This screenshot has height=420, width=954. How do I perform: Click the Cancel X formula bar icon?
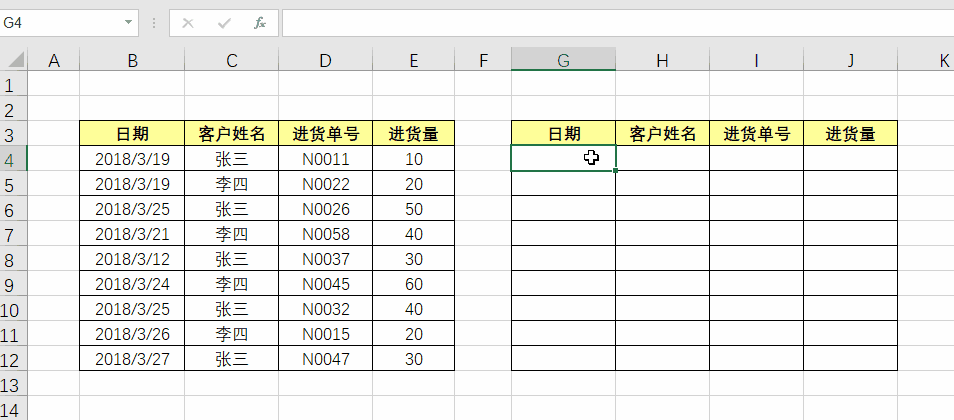click(188, 22)
